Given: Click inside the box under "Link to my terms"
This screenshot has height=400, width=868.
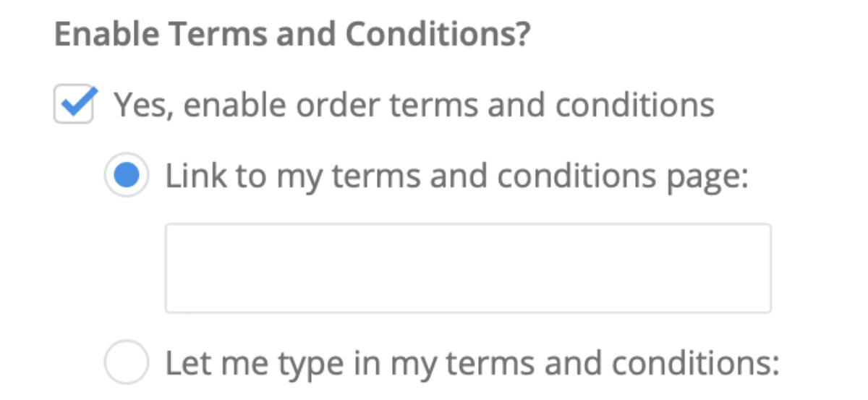Looking at the screenshot, I should tap(468, 268).
